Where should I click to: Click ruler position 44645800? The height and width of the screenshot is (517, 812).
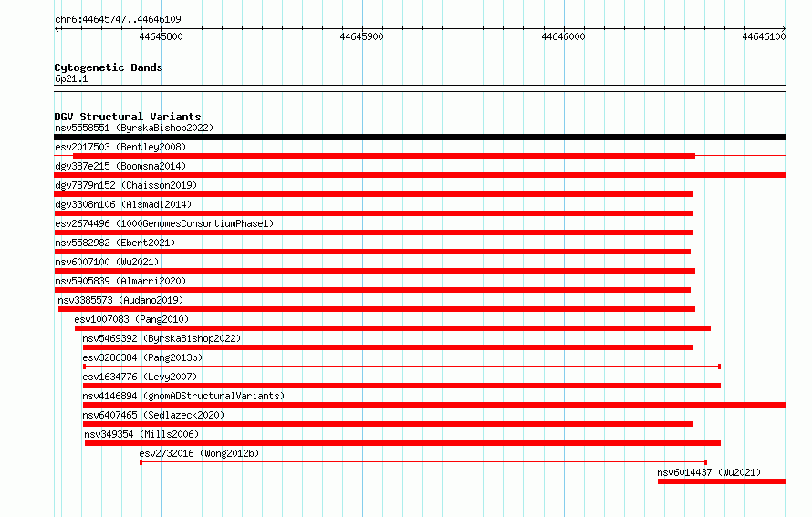(x=161, y=36)
